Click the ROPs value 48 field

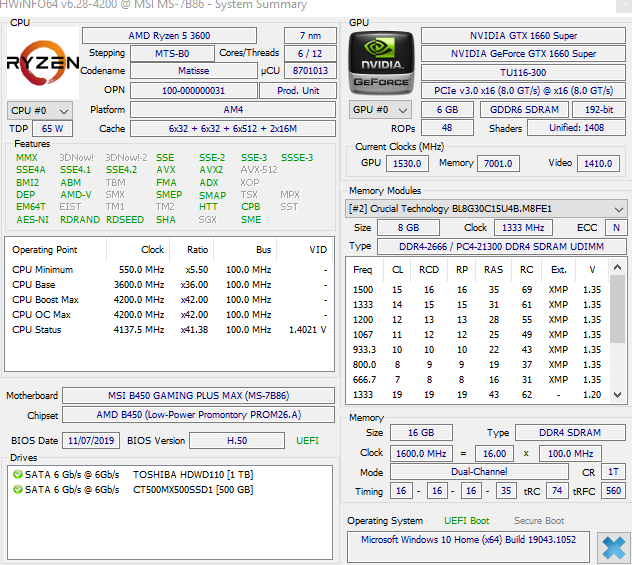[x=447, y=128]
